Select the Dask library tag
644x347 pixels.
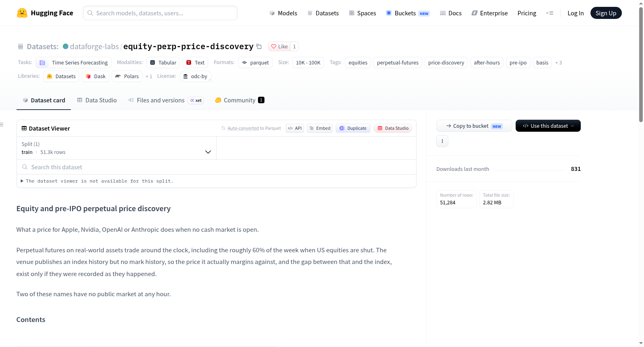coord(95,76)
